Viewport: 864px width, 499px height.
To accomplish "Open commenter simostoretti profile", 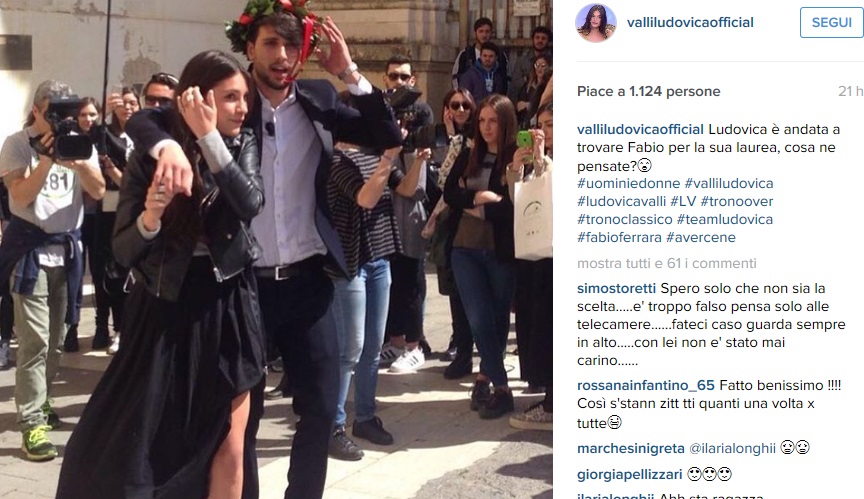I will (x=617, y=289).
